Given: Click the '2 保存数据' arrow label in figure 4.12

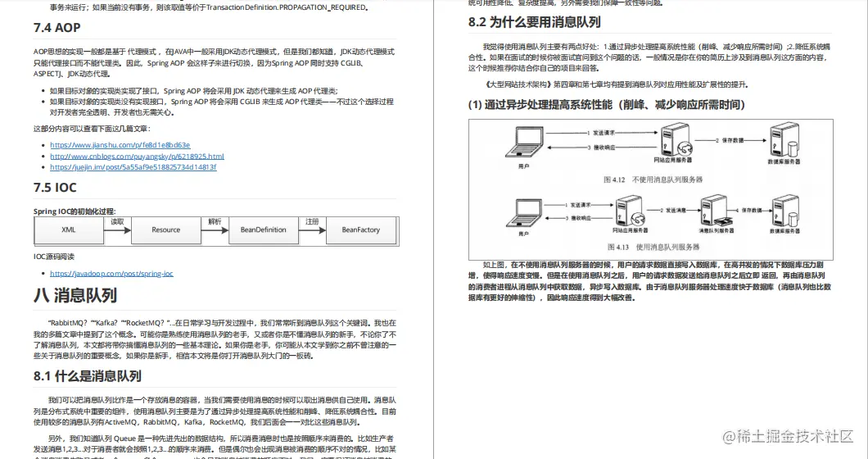Looking at the screenshot, I should pos(730,141).
